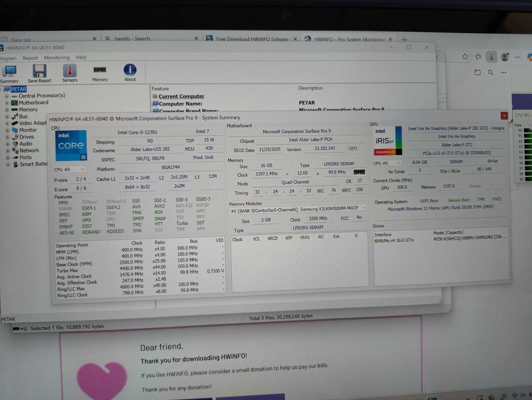The width and height of the screenshot is (532, 400).
Task: Open the browser profile avatar icon
Action: click(x=505, y=57)
